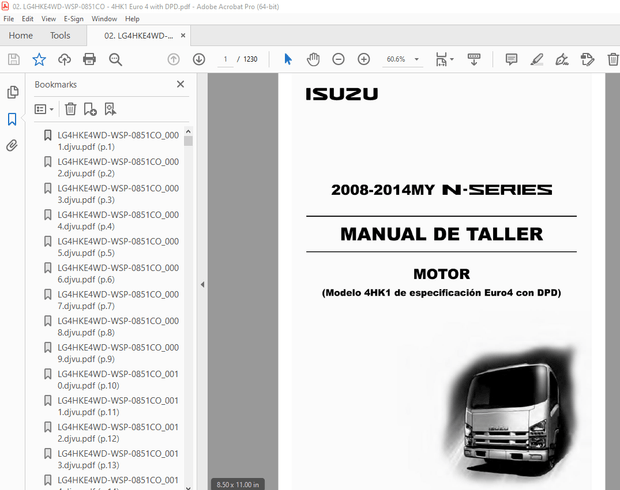The height and width of the screenshot is (490, 620).
Task: Open bookmark ending 0012.djvu.pdf (p.12)
Action: [118, 432]
